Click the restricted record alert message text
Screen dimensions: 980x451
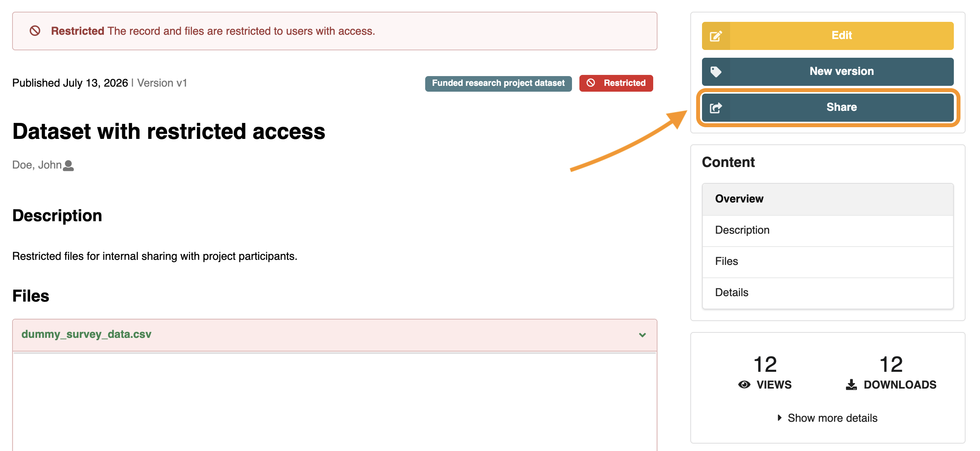pyautogui.click(x=213, y=31)
